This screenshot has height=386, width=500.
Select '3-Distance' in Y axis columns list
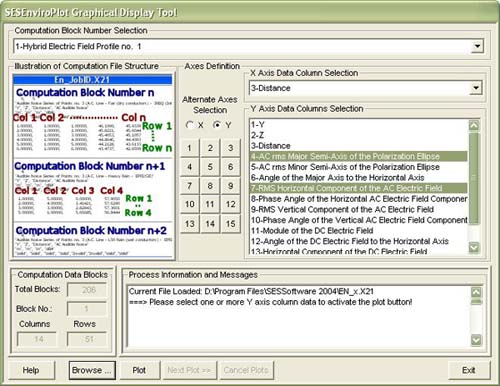(359, 146)
